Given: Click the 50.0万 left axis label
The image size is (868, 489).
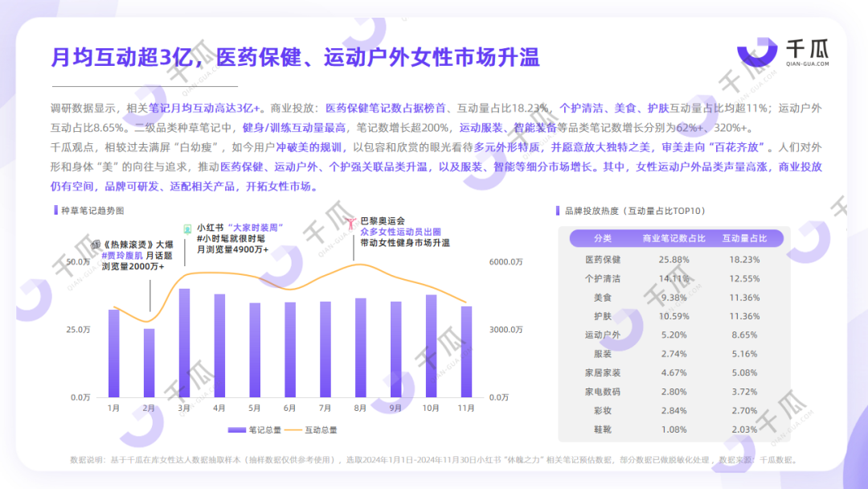Looking at the screenshot, I should pyautogui.click(x=78, y=261).
